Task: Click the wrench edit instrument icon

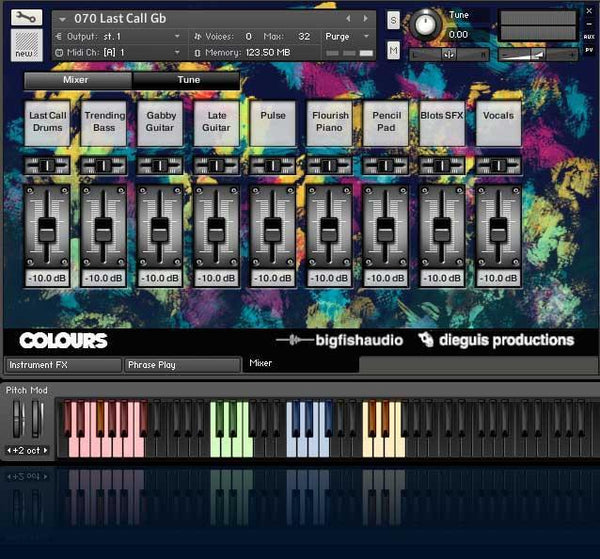Action: tap(27, 18)
